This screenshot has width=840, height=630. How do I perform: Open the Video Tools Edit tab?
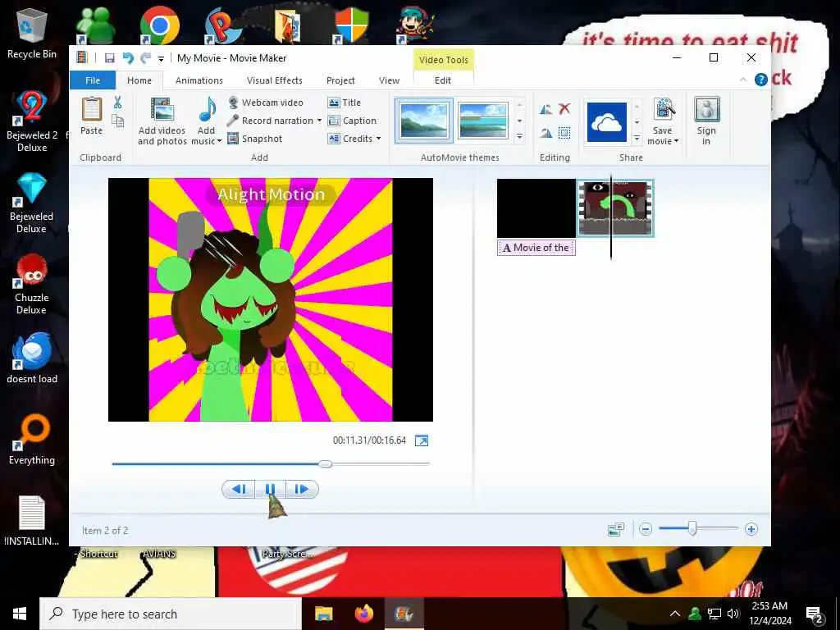tap(443, 80)
